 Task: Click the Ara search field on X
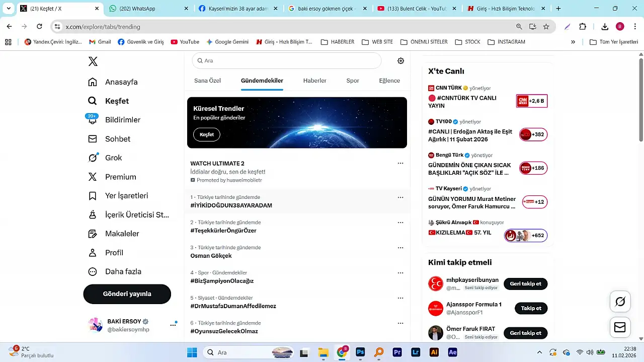(x=287, y=60)
